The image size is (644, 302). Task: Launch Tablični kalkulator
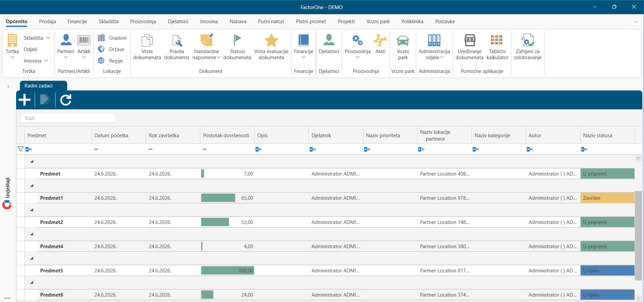pos(497,47)
